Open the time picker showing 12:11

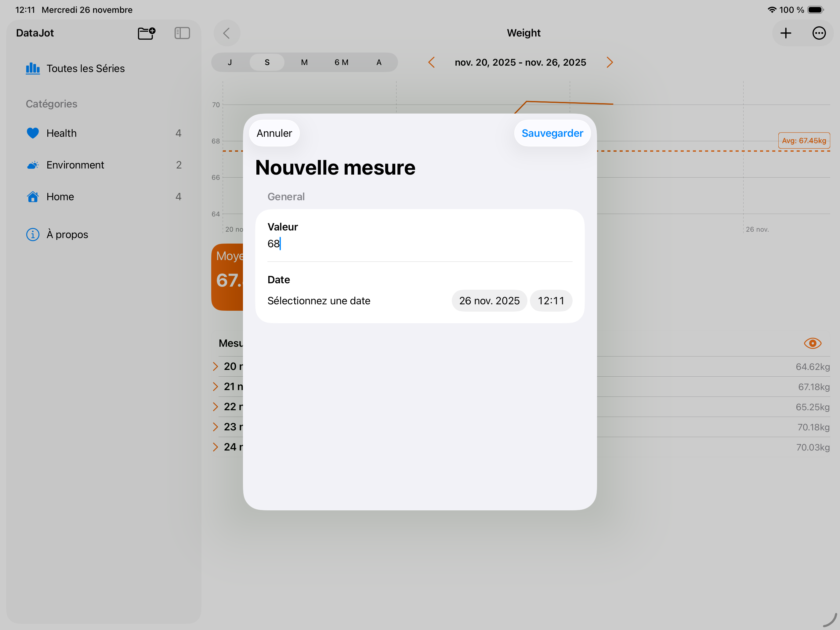(x=551, y=300)
